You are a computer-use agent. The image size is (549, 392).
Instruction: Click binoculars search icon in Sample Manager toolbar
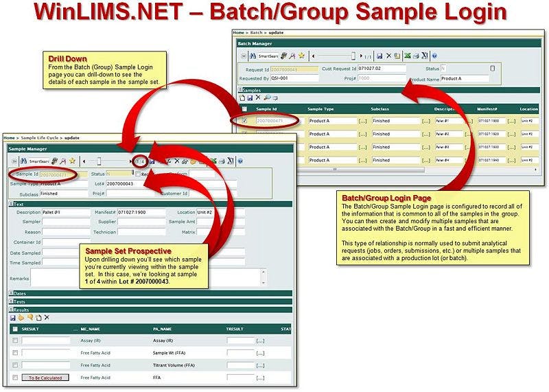pyautogui.click(x=23, y=161)
